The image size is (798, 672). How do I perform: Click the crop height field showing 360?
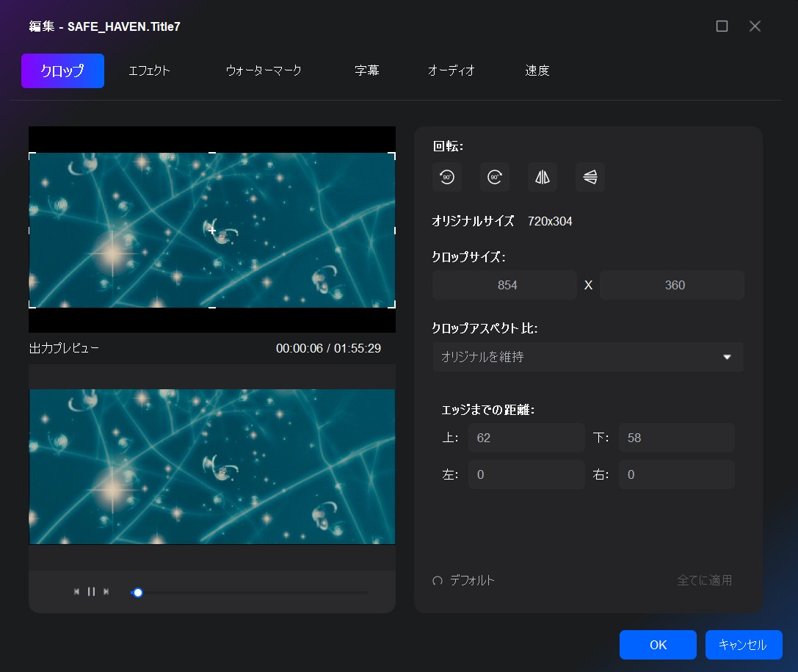pyautogui.click(x=672, y=285)
